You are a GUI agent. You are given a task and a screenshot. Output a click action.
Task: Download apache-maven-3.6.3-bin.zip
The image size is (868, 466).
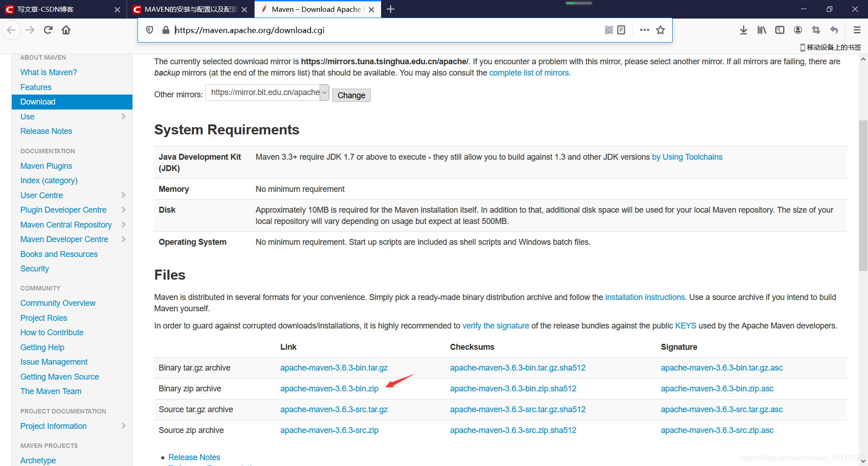point(329,389)
